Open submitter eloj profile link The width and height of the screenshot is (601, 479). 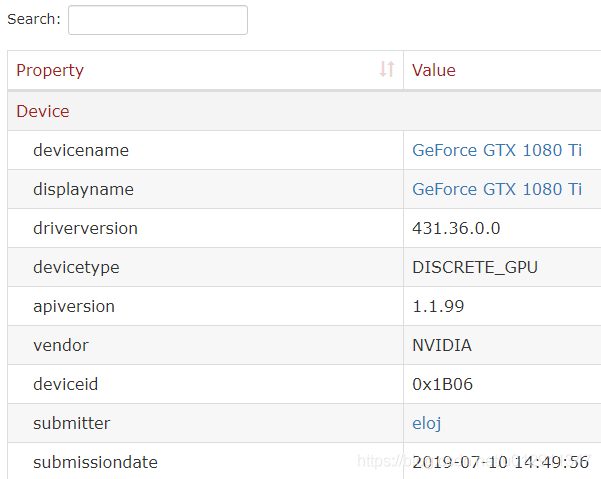(x=426, y=424)
